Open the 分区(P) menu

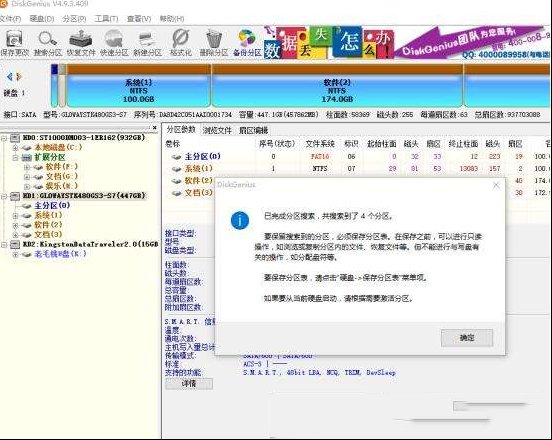tap(74, 19)
